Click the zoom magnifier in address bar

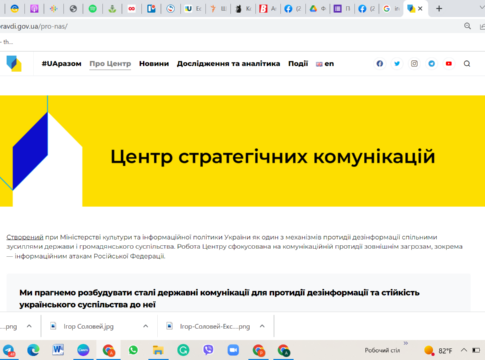pyautogui.click(x=468, y=26)
